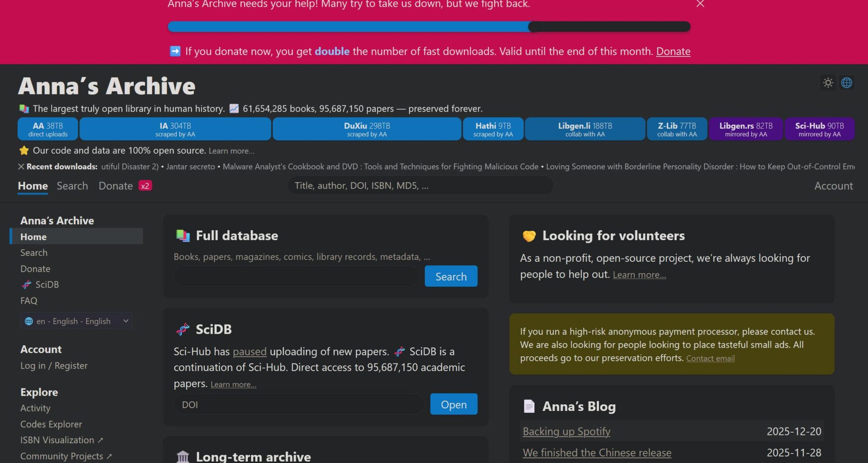Select the Sci-Hub 90TB dataset badge
This screenshot has height=463, width=868.
pyautogui.click(x=819, y=129)
